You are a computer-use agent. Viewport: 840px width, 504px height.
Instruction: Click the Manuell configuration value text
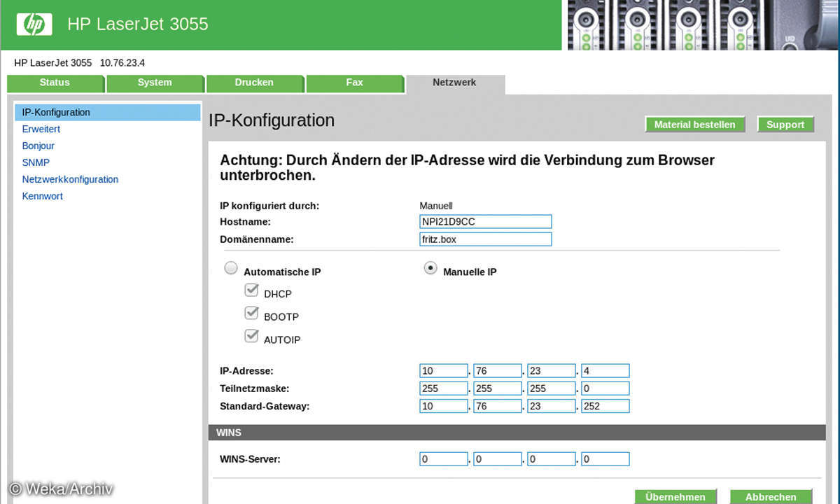coord(436,206)
